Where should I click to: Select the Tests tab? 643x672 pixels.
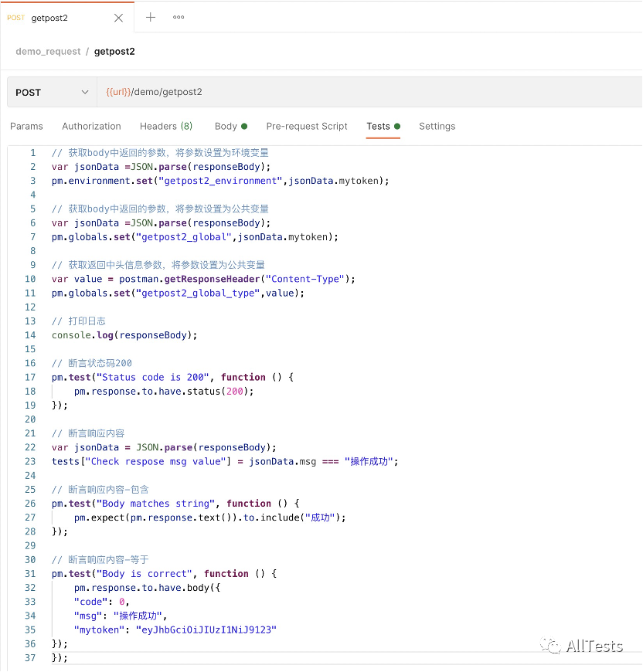coord(383,127)
